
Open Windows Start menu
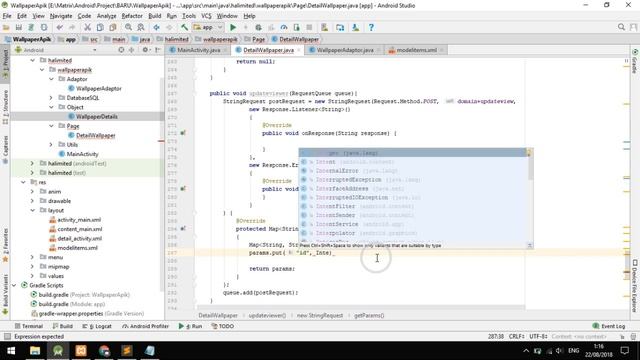pyautogui.click(x=11, y=351)
